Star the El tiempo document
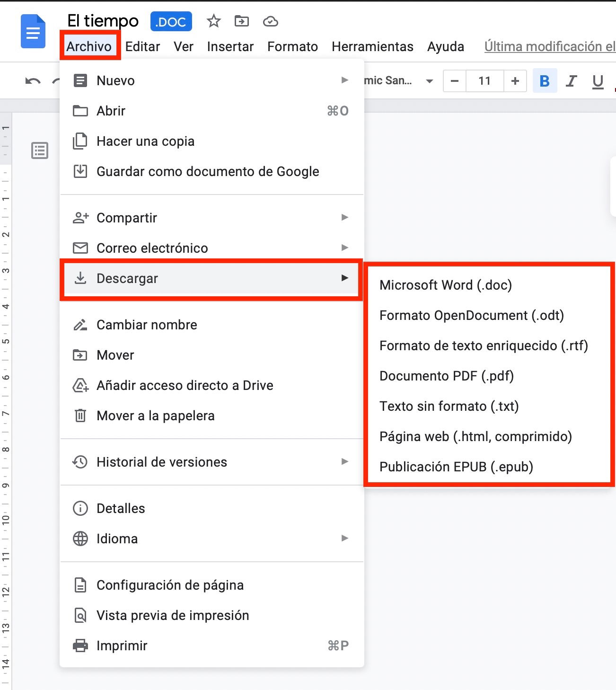 point(214,21)
